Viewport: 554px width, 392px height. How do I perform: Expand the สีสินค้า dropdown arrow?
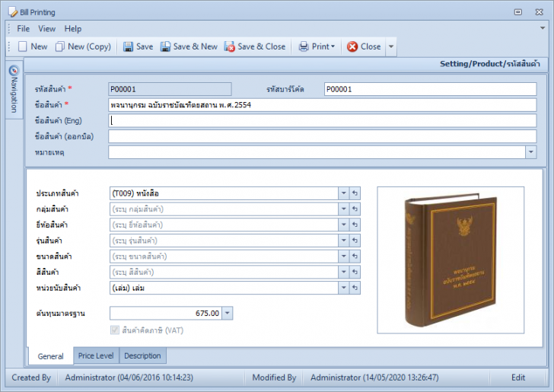(x=343, y=272)
